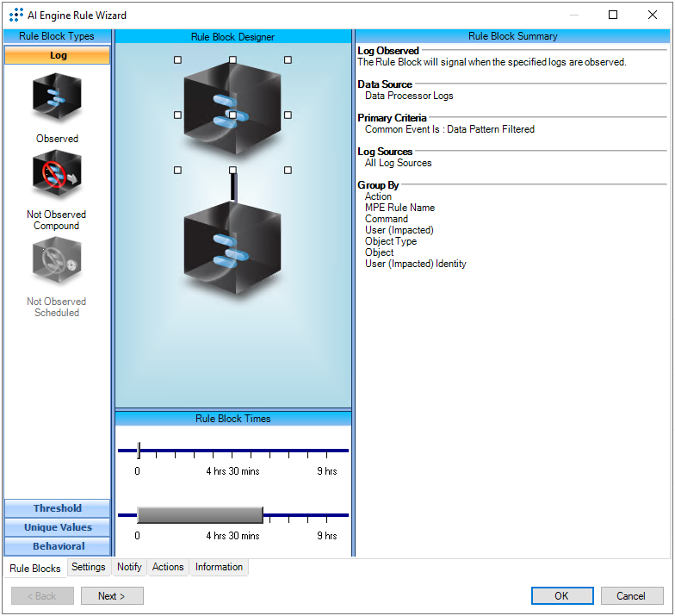Go to the Actions tab
The width and height of the screenshot is (675, 616).
tap(168, 567)
